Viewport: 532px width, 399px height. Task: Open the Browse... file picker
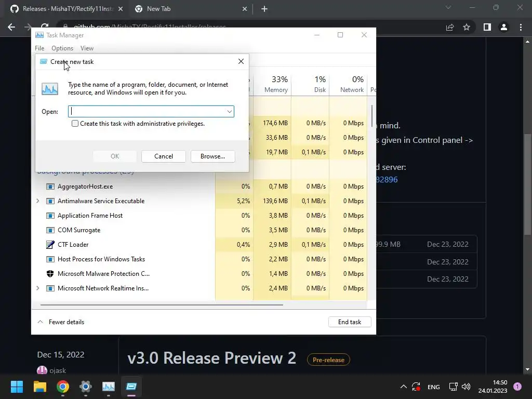tap(212, 156)
